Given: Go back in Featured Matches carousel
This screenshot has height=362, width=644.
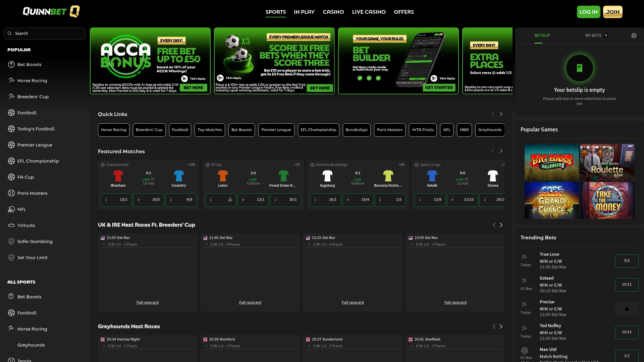Looking at the screenshot, I should point(493,151).
